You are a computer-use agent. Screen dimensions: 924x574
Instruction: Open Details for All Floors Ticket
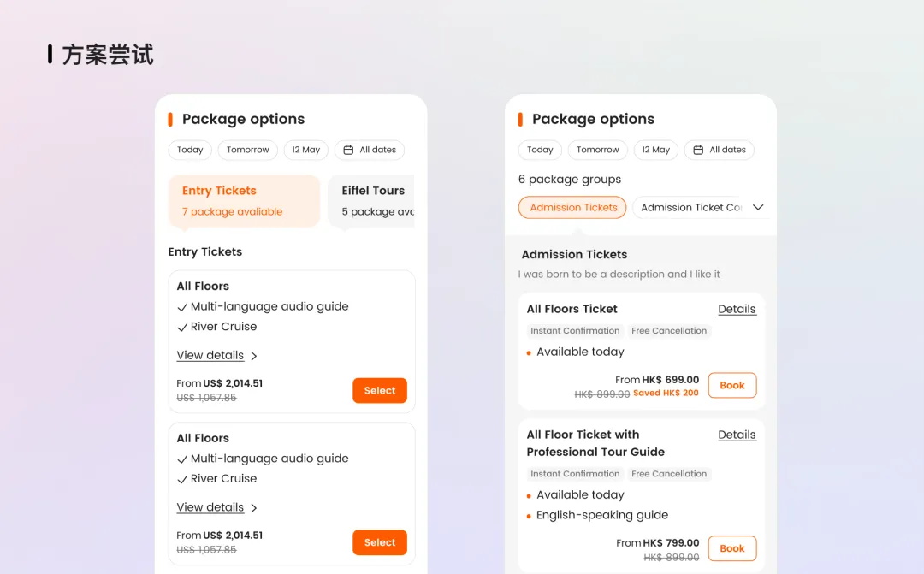click(x=737, y=309)
